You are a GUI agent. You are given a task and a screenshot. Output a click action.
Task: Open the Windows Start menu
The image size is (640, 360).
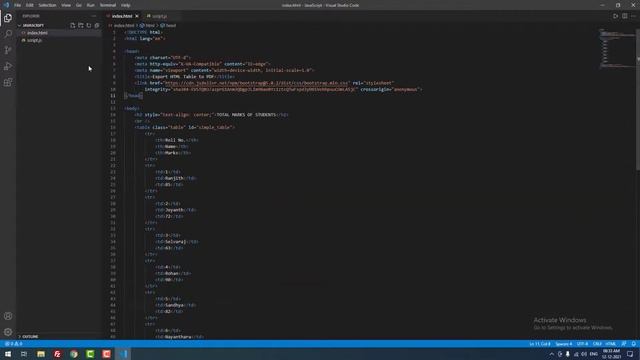click(x=8, y=354)
